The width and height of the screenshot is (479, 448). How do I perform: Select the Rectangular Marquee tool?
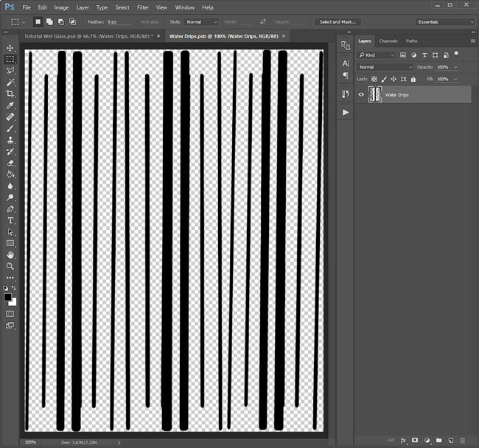click(10, 59)
